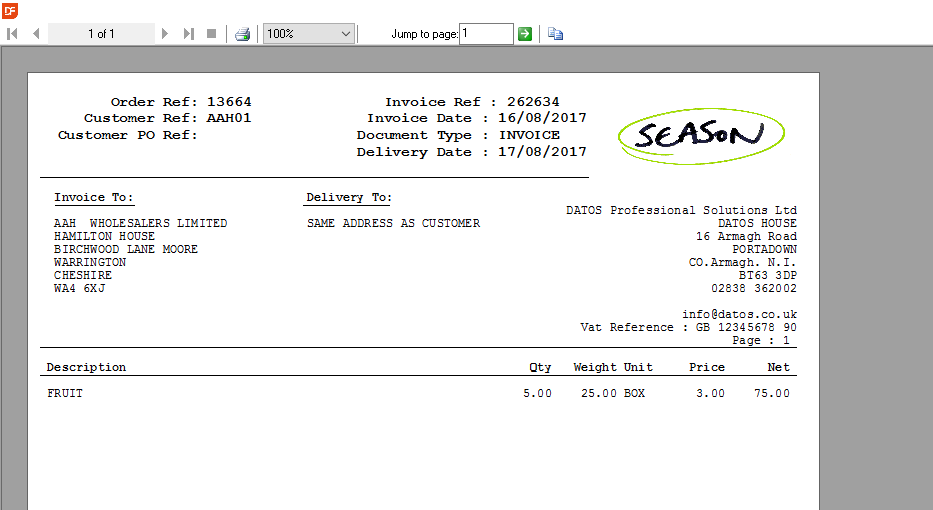Click the Weight column header
This screenshot has width=933, height=510.
tap(595, 367)
